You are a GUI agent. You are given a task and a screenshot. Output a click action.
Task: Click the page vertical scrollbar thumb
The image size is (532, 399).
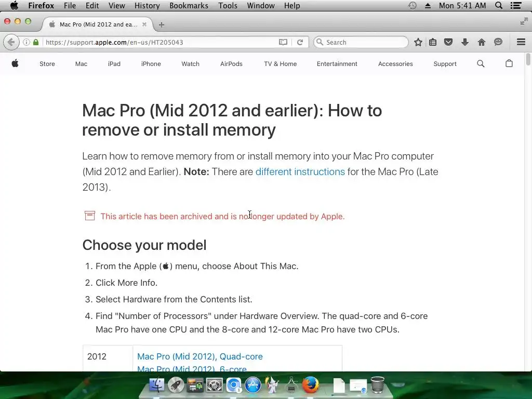pyautogui.click(x=528, y=59)
